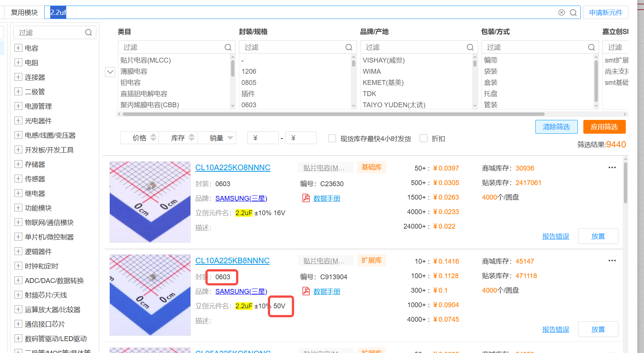The height and width of the screenshot is (353, 644).
Task: Open PDF datasheet icon for C23630
Action: click(306, 198)
